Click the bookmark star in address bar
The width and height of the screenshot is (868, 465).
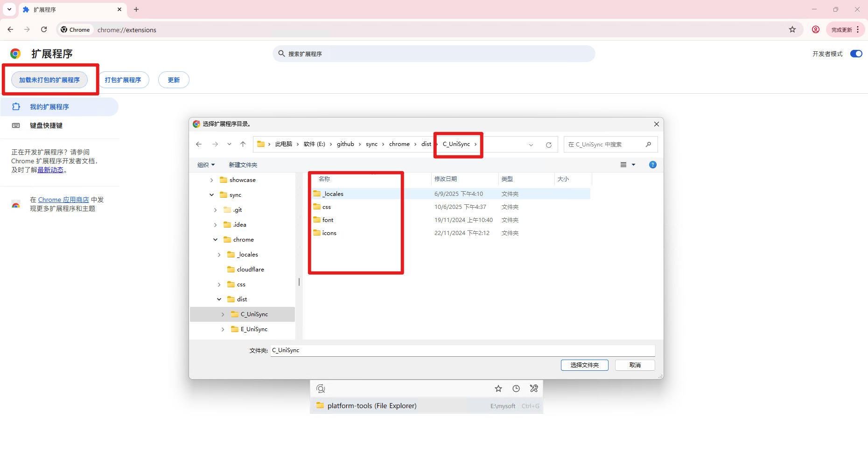[792, 30]
